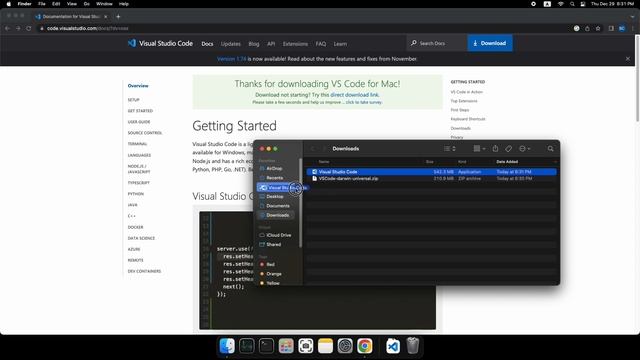Click the Chrome address bar URL
The width and height of the screenshot is (640, 360).
click(x=87, y=28)
